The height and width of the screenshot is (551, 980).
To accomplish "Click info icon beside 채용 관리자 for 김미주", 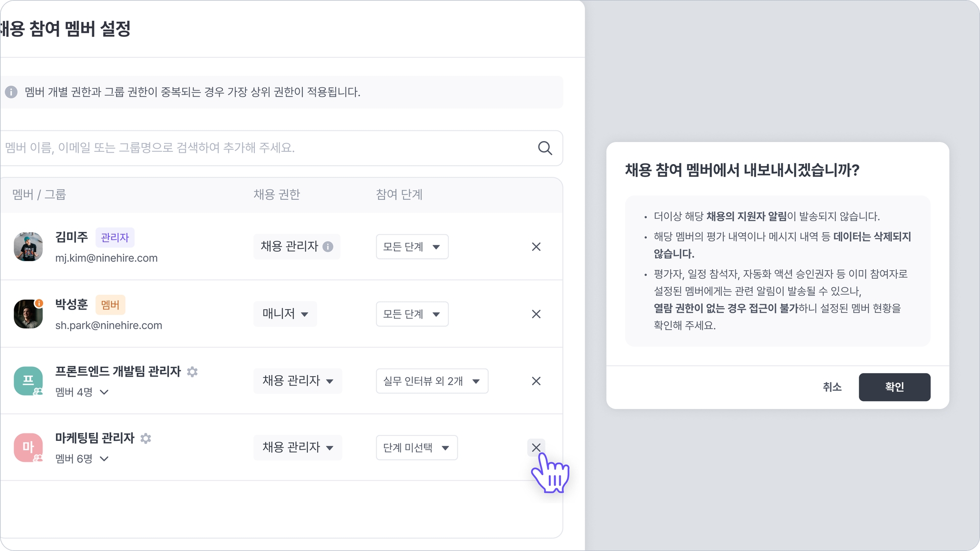I will click(x=328, y=246).
